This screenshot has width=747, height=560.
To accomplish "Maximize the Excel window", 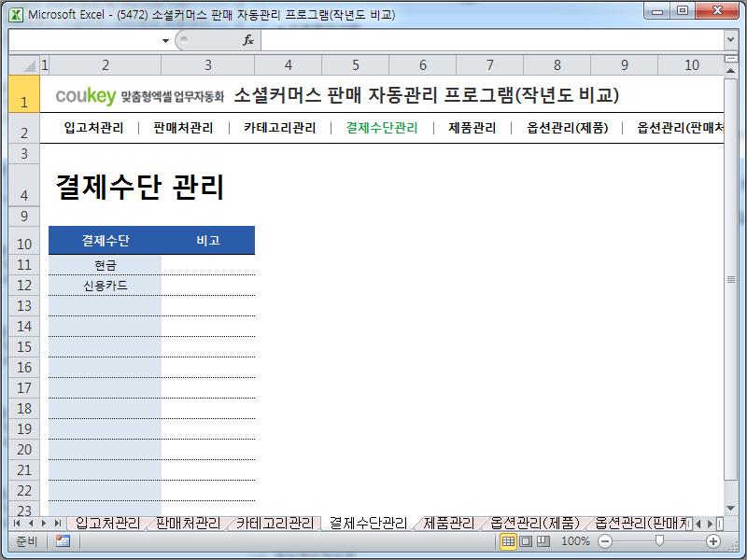I will click(683, 10).
